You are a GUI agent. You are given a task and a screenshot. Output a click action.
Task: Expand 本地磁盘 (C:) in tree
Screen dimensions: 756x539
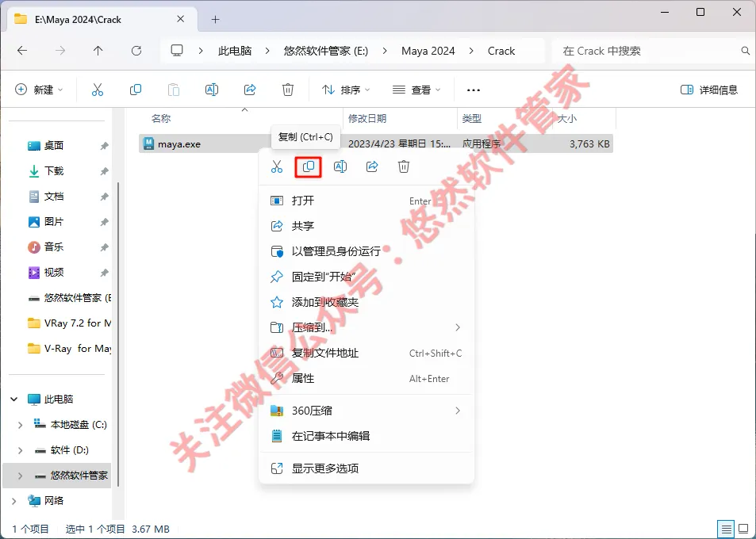21,425
